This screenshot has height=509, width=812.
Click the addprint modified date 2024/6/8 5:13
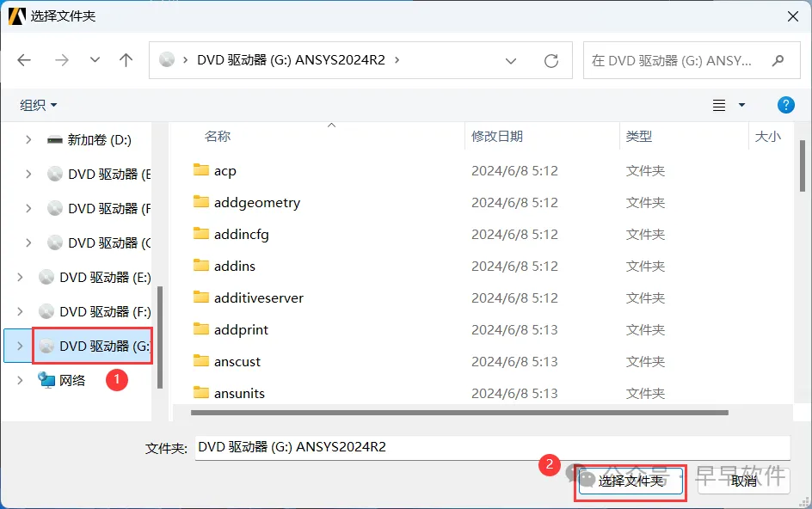click(x=514, y=330)
